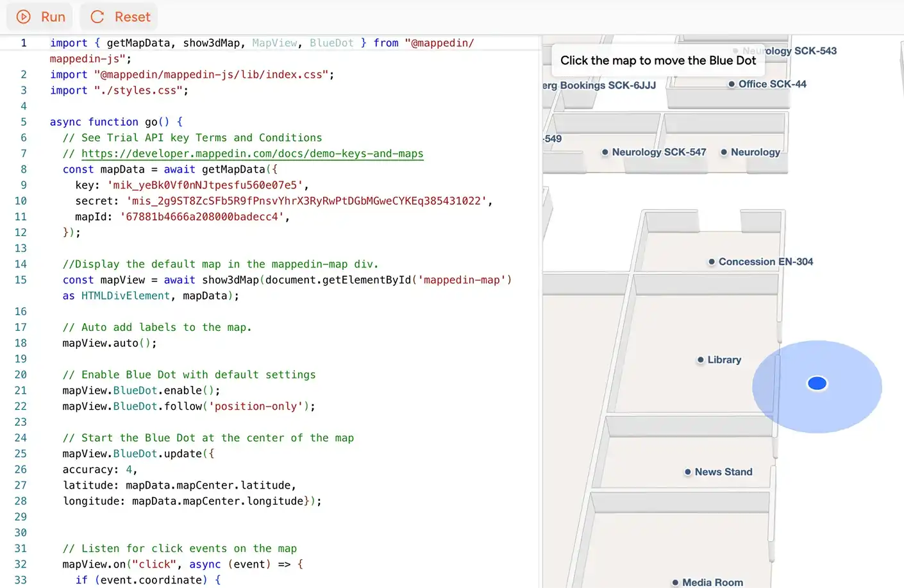Click the blue dot location marker
This screenshot has width=904, height=588.
pyautogui.click(x=817, y=383)
